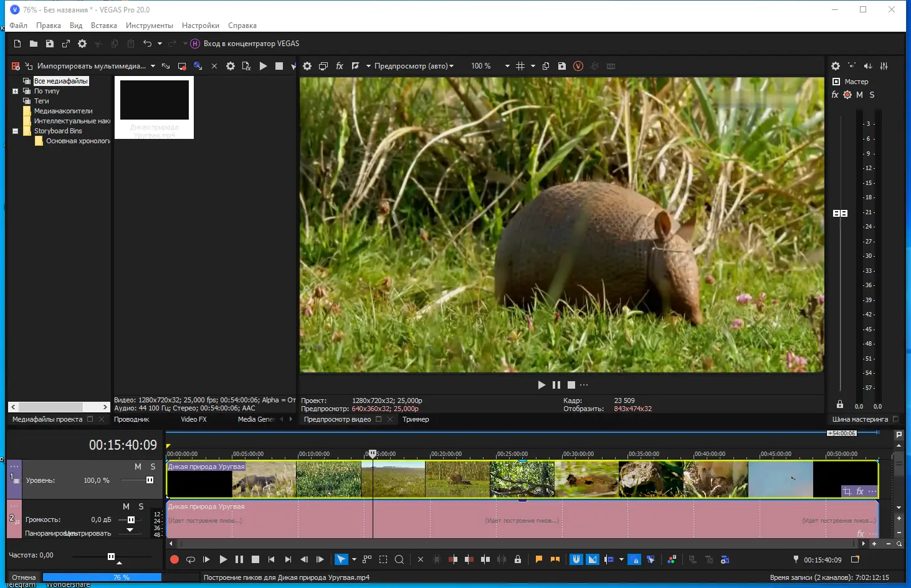Mute the Master bus
The width and height of the screenshot is (911, 588).
coord(859,95)
